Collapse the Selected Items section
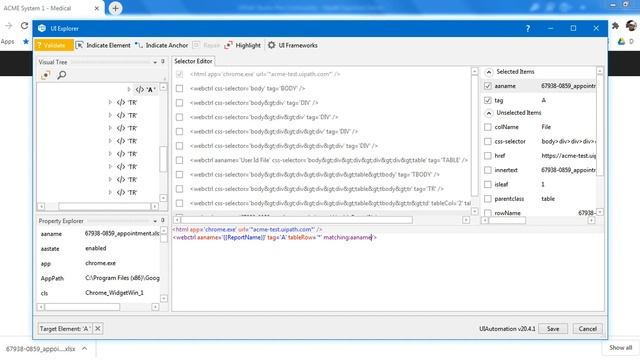640x360 pixels. [x=489, y=72]
